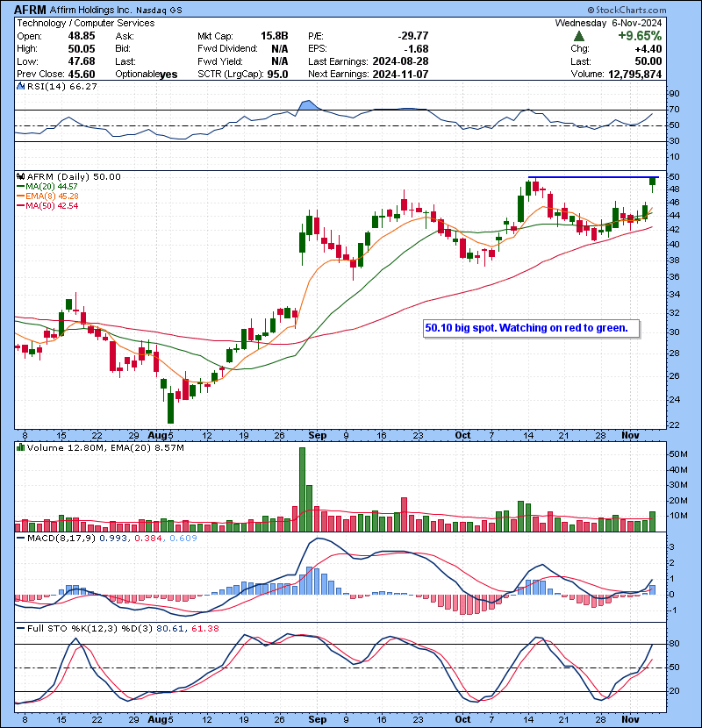702x728 pixels.
Task: Click the RSI value 66.27
Action: click(82, 86)
